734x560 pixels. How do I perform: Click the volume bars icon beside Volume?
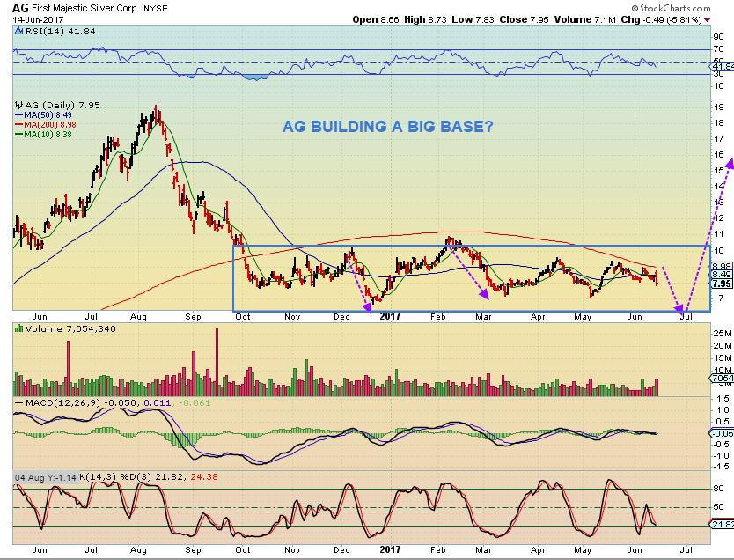[x=19, y=328]
